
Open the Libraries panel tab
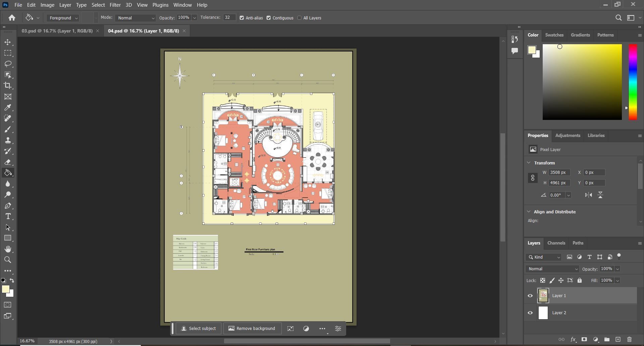596,136
